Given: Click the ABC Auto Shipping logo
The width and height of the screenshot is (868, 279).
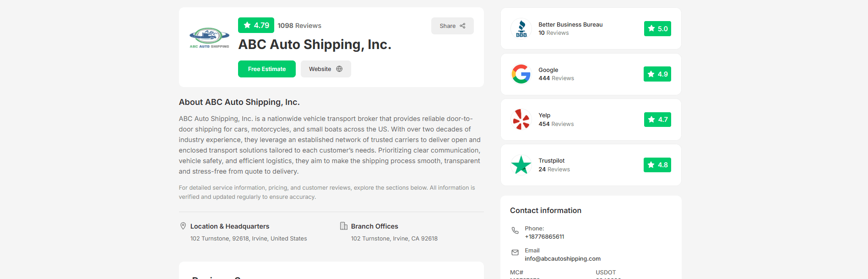Looking at the screenshot, I should pyautogui.click(x=209, y=38).
